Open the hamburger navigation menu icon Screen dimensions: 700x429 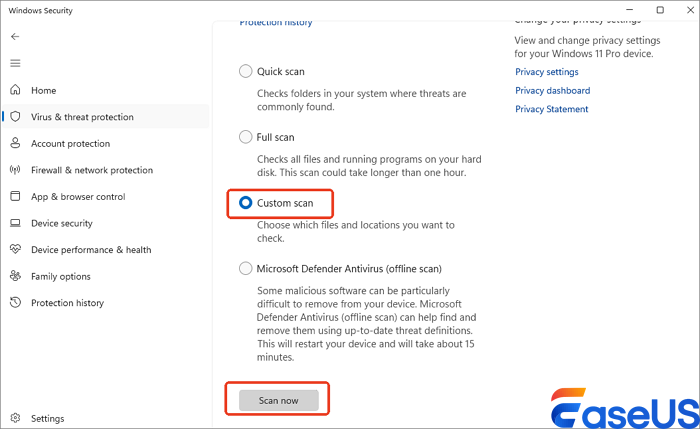(x=15, y=63)
